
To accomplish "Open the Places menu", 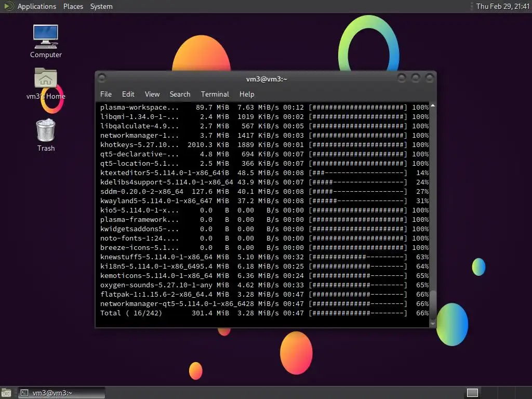I will pyautogui.click(x=73, y=6).
